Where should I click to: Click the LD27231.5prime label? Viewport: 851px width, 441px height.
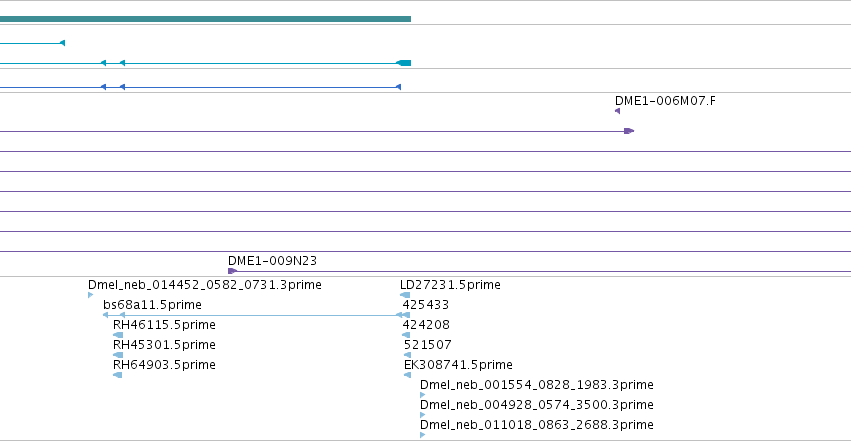(450, 285)
